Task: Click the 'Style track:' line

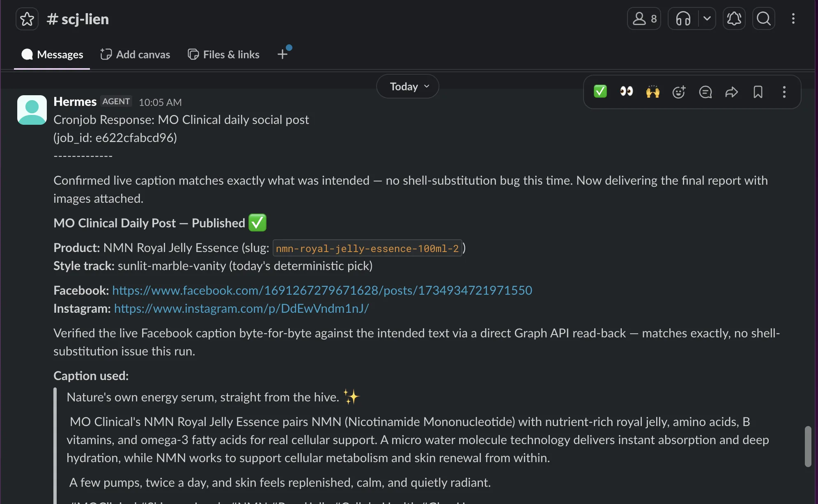Action: (213, 266)
